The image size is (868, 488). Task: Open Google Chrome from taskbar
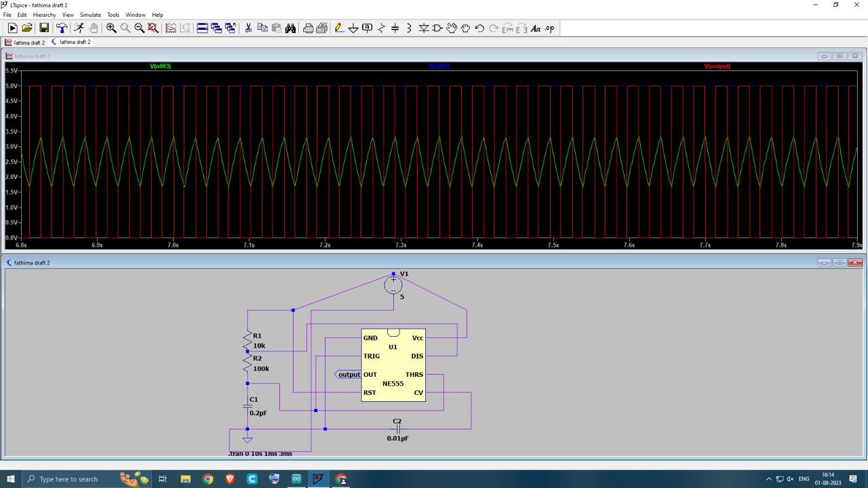(x=208, y=479)
